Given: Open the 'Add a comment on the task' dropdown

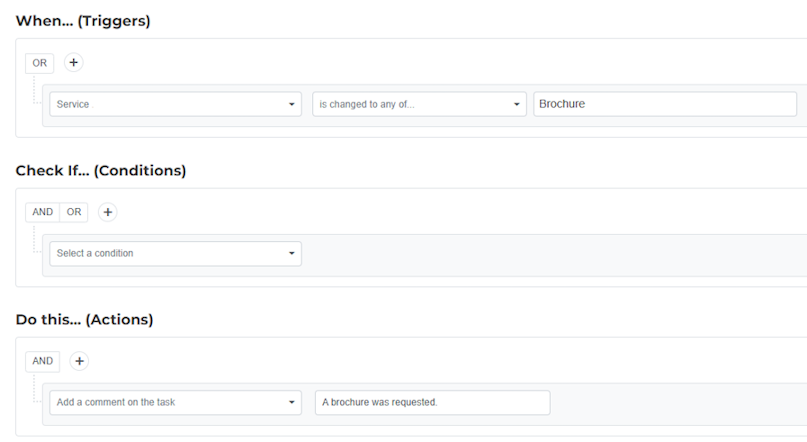Looking at the screenshot, I should point(176,402).
